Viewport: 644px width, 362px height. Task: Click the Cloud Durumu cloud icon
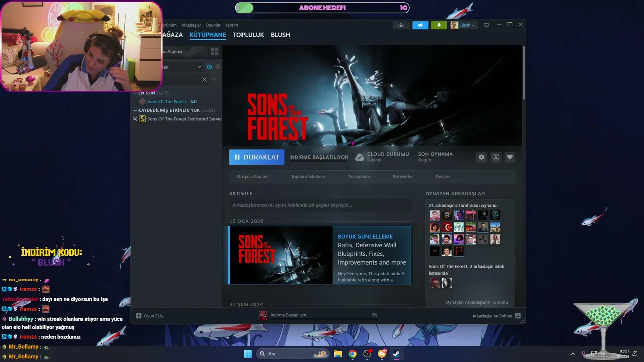coord(359,157)
